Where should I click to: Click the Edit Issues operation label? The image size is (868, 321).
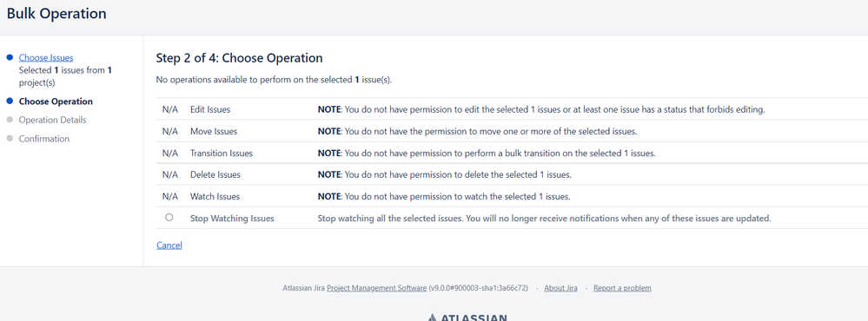210,109
